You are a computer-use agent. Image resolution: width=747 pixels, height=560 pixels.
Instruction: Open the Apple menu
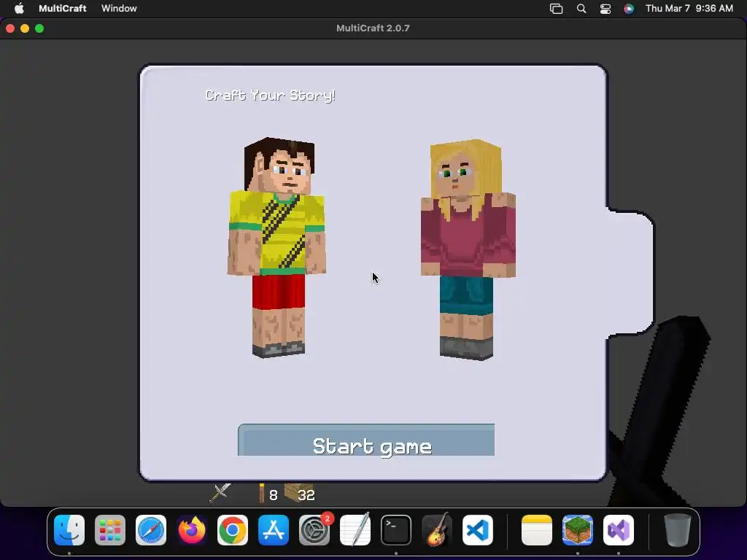(x=19, y=8)
